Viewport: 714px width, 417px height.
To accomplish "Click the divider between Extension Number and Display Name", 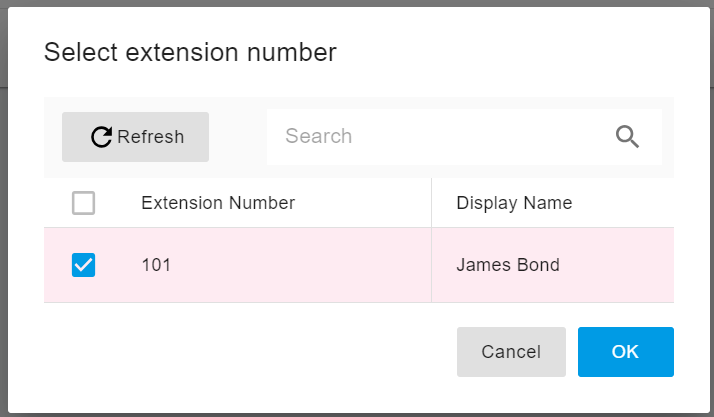I will pos(431,203).
